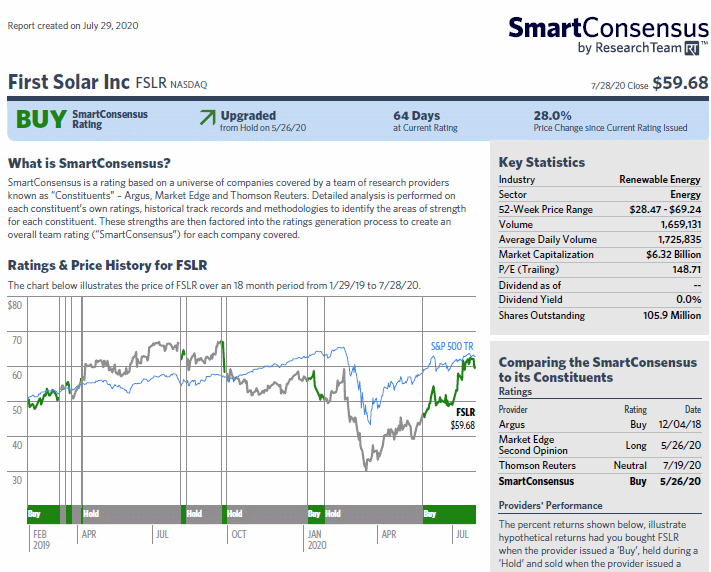711x572 pixels.
Task: Click the $59.68 closing price
Action: [680, 83]
